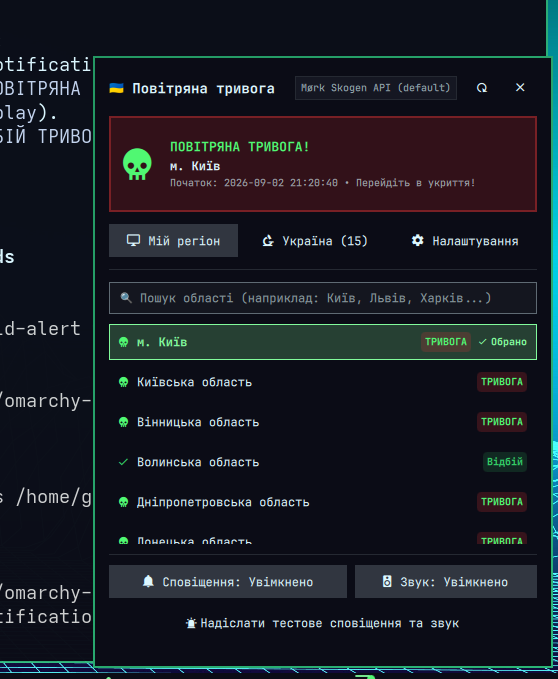Click the skull icon beside Дніпропетровська область
558x679 pixels.
click(x=123, y=502)
